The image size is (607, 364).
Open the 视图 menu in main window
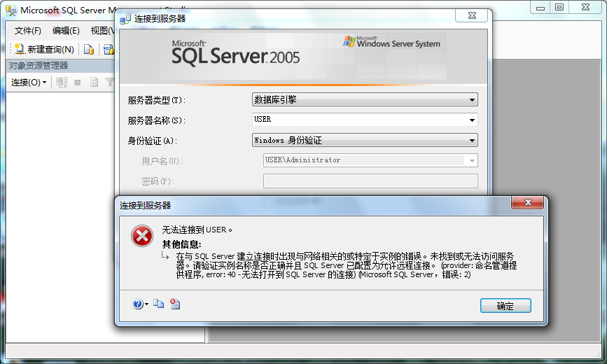click(102, 31)
